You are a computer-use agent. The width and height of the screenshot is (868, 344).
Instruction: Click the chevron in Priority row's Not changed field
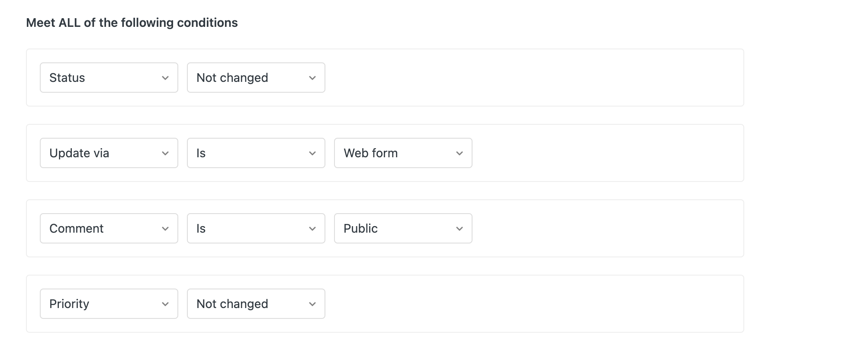[x=312, y=304]
